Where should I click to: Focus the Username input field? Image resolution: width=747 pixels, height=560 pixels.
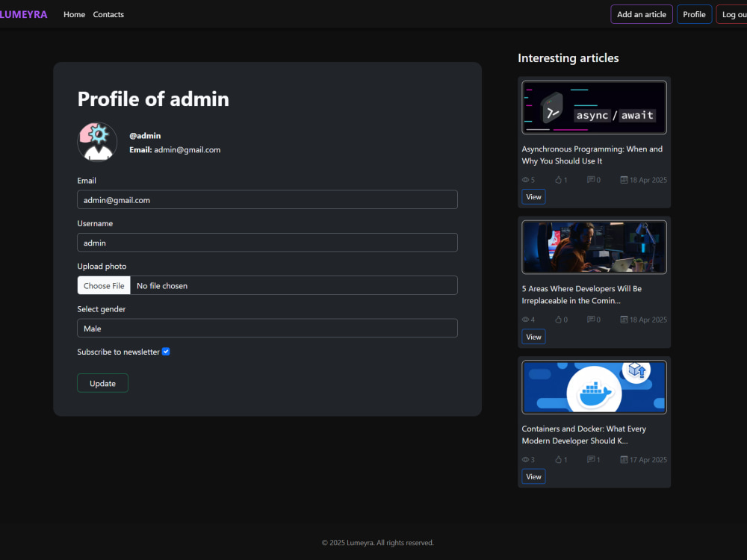click(x=267, y=243)
